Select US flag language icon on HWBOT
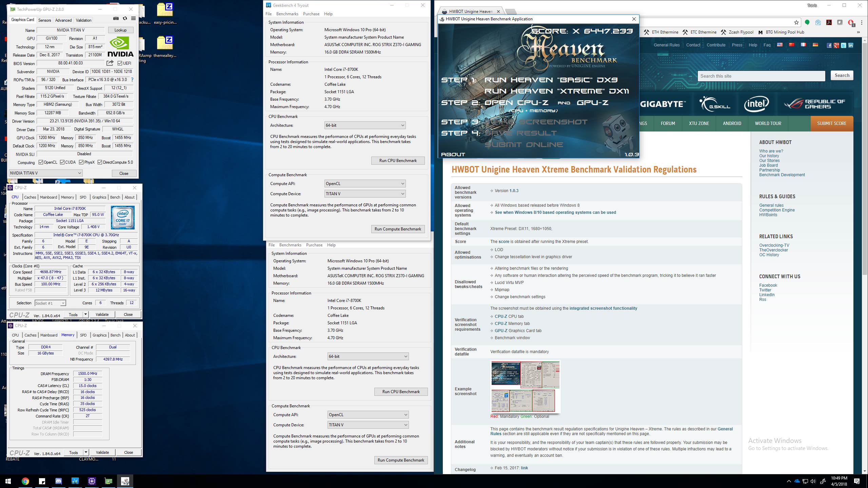The image size is (868, 488). point(780,45)
